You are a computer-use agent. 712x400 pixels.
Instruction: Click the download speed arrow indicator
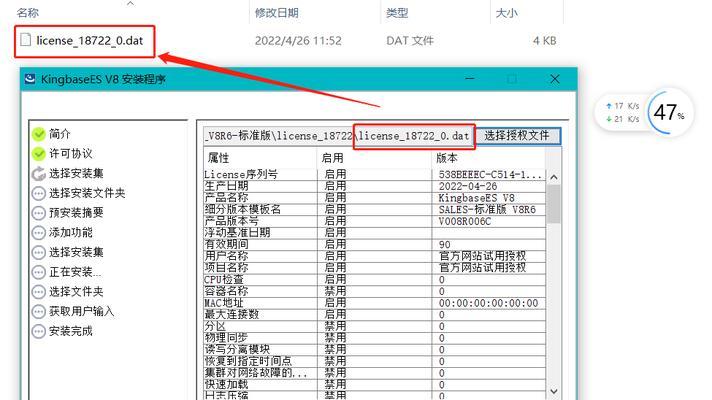(x=608, y=119)
